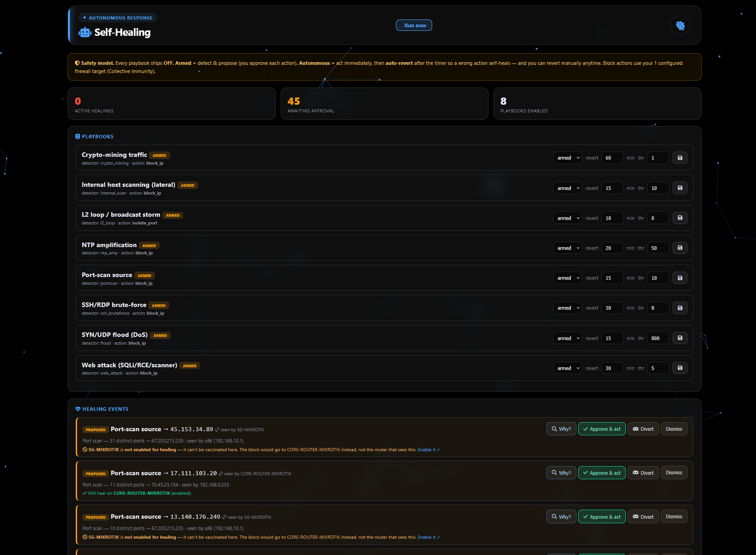Click threshold field for Web attack playbook

click(x=658, y=368)
